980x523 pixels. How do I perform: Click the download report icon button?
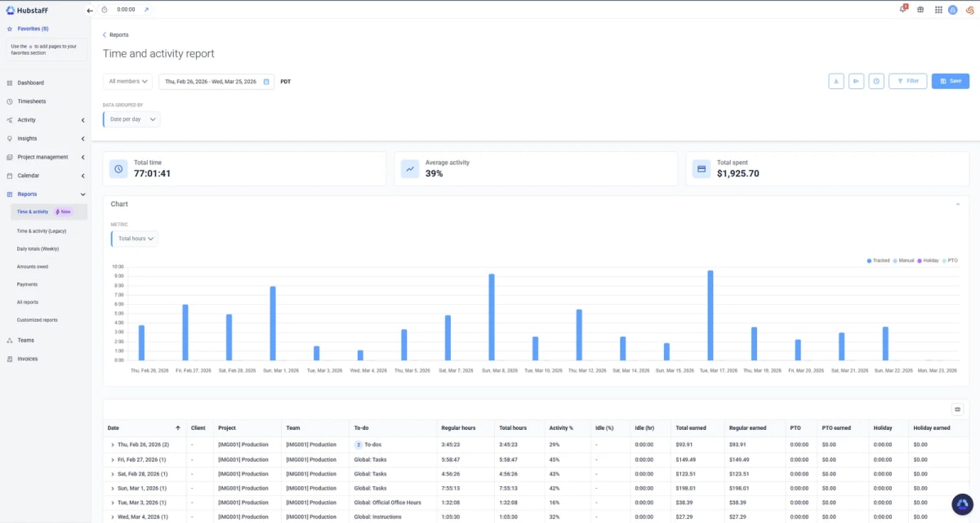coord(836,81)
